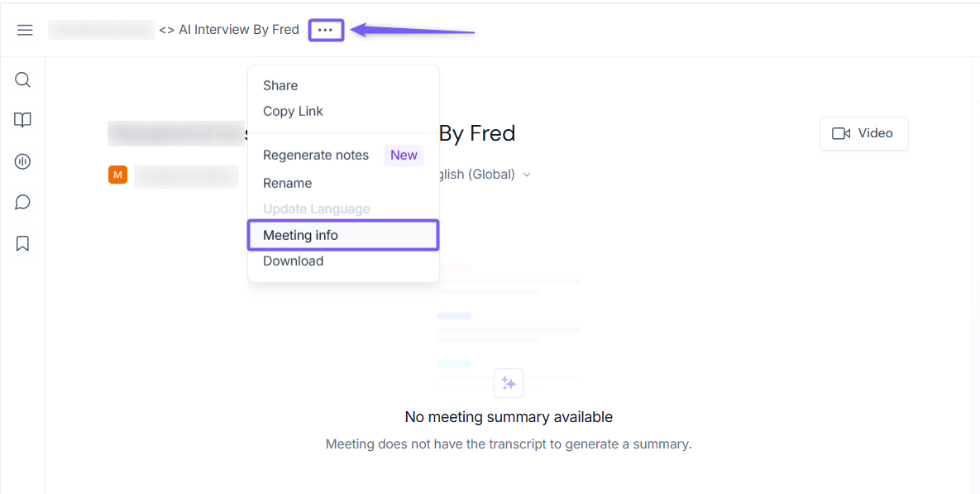This screenshot has width=980, height=494.
Task: Open the notebook icon in sidebar
Action: [23, 120]
